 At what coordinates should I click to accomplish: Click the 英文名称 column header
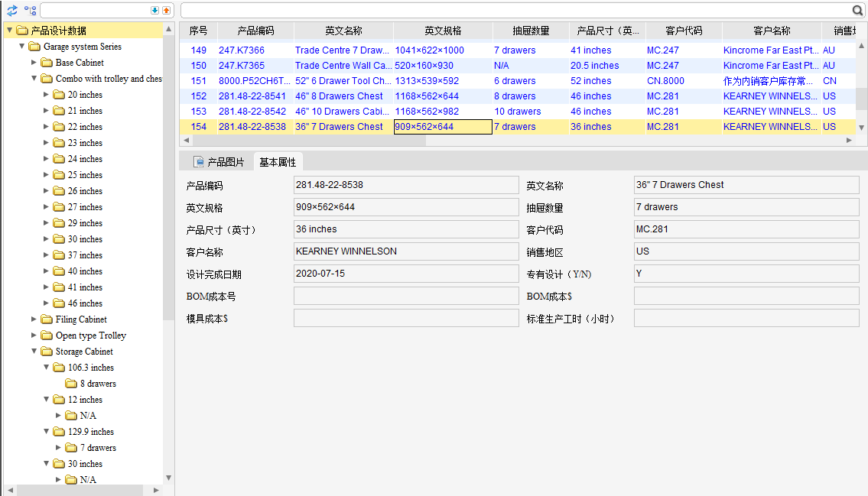pos(343,31)
